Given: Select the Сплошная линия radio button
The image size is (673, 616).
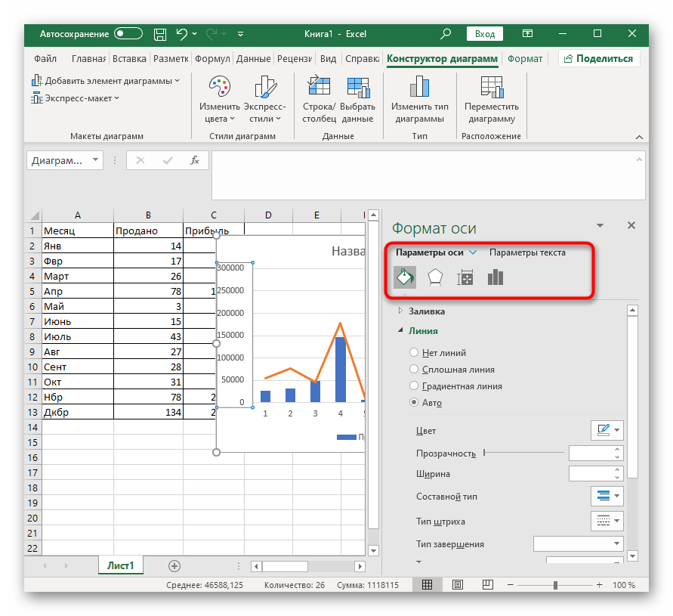Looking at the screenshot, I should click(413, 369).
